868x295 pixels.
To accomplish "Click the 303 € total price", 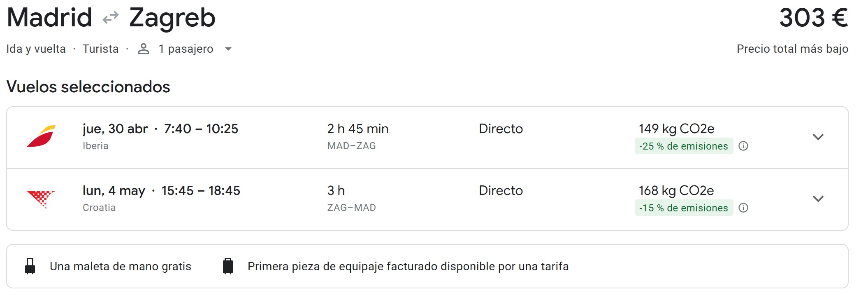I will pyautogui.click(x=813, y=18).
